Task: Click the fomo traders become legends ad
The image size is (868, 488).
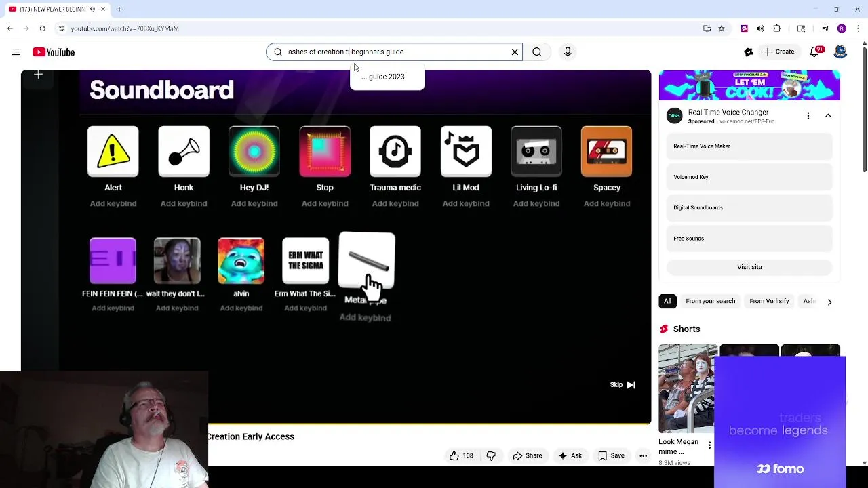Action: pyautogui.click(x=780, y=422)
